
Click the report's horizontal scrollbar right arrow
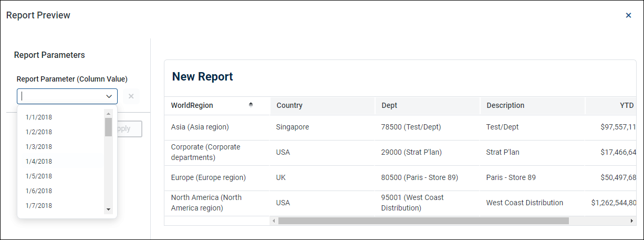click(632, 221)
